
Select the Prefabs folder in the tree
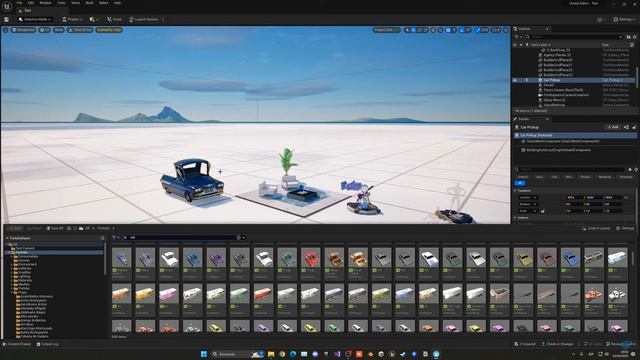(x=24, y=289)
